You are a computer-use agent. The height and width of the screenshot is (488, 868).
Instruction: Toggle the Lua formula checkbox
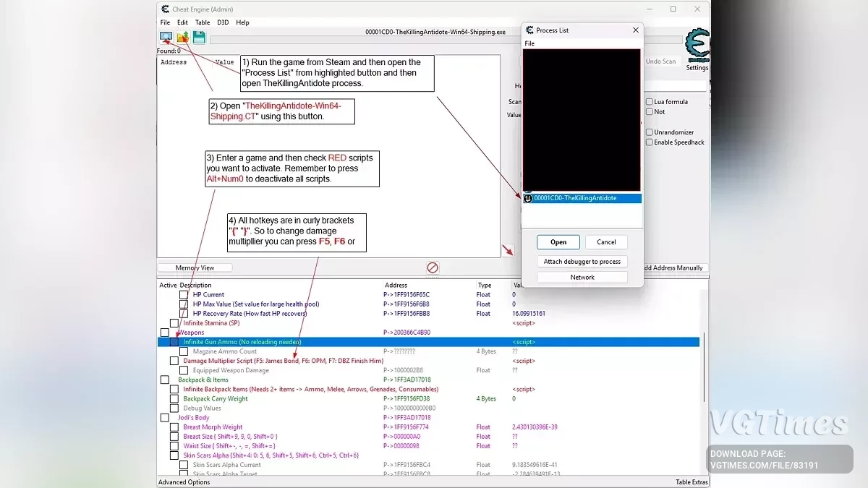point(649,102)
